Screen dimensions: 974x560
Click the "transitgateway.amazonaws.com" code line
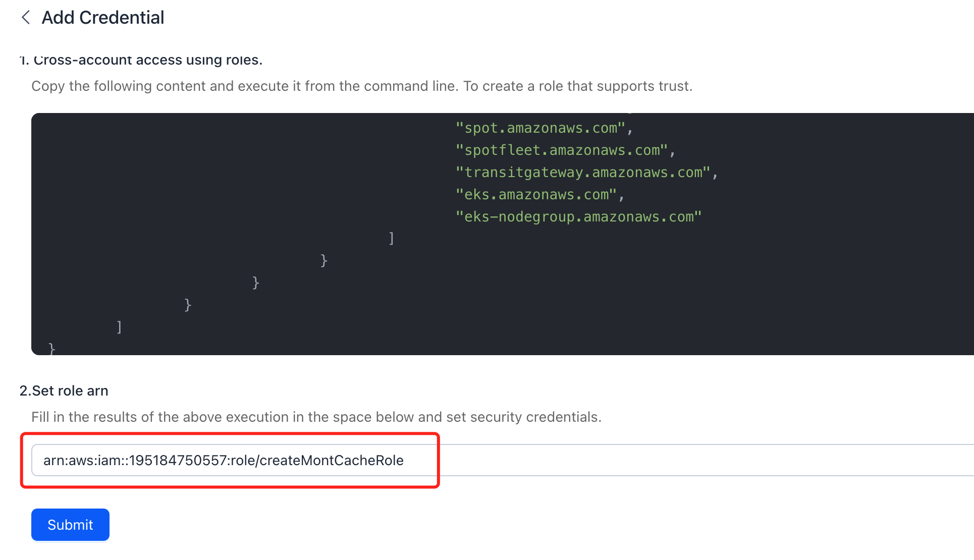click(586, 173)
